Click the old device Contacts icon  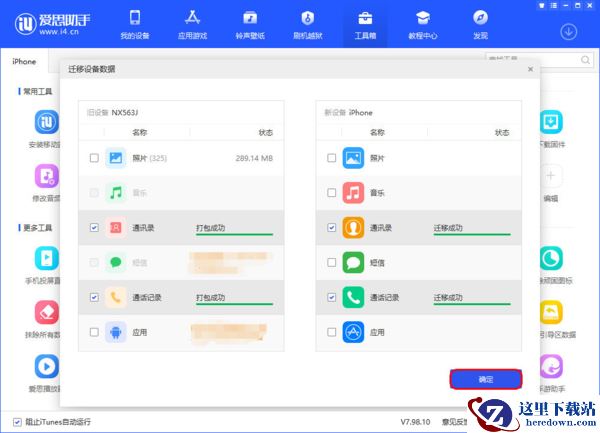(116, 228)
